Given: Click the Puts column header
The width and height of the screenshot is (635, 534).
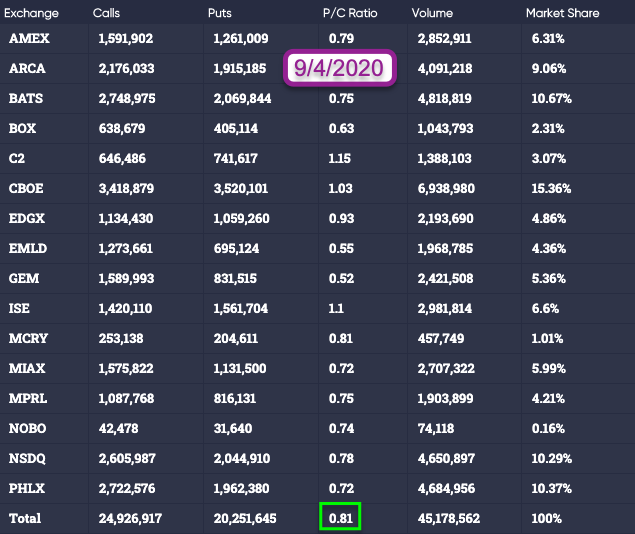Looking at the screenshot, I should [220, 13].
